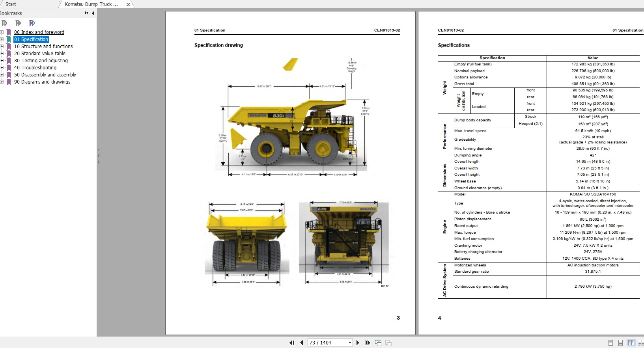
Task: Expand the 50 Disassembly and assembly node
Action: tap(2, 75)
